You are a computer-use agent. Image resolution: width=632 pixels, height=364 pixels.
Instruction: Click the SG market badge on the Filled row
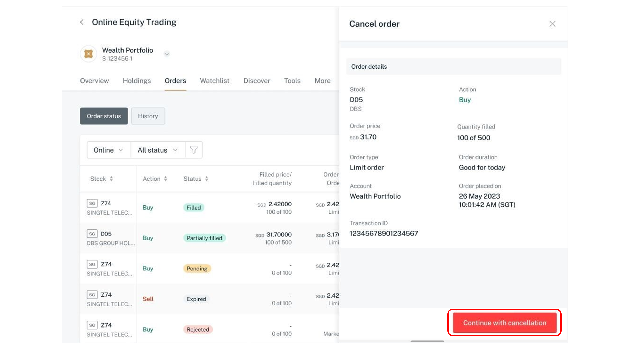pos(92,203)
